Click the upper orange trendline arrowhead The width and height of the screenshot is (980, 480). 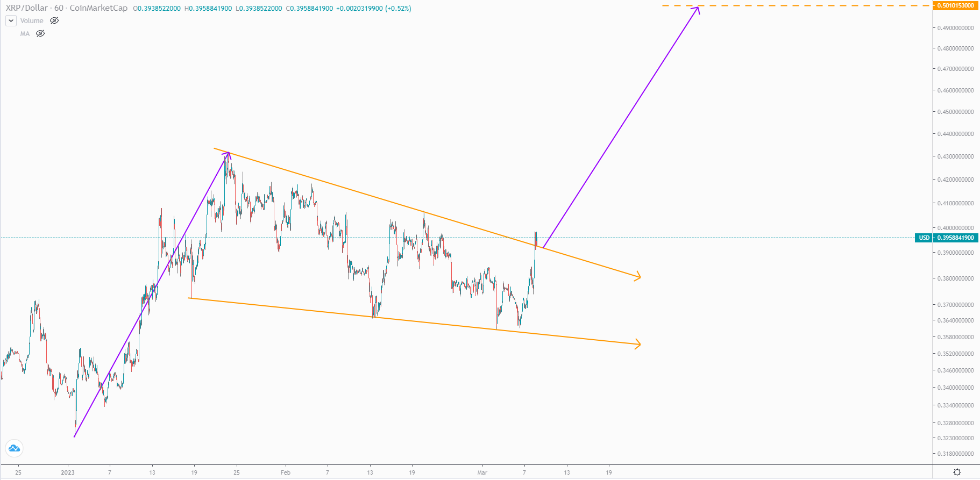(638, 277)
